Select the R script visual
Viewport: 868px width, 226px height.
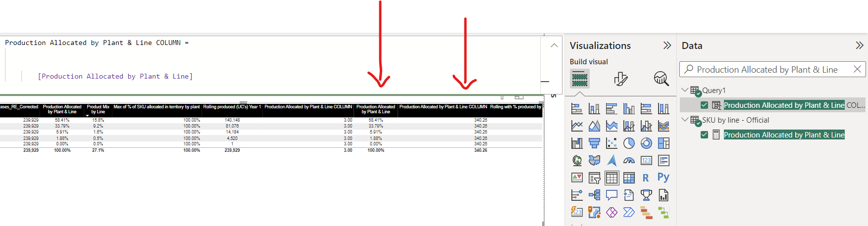pos(646,178)
